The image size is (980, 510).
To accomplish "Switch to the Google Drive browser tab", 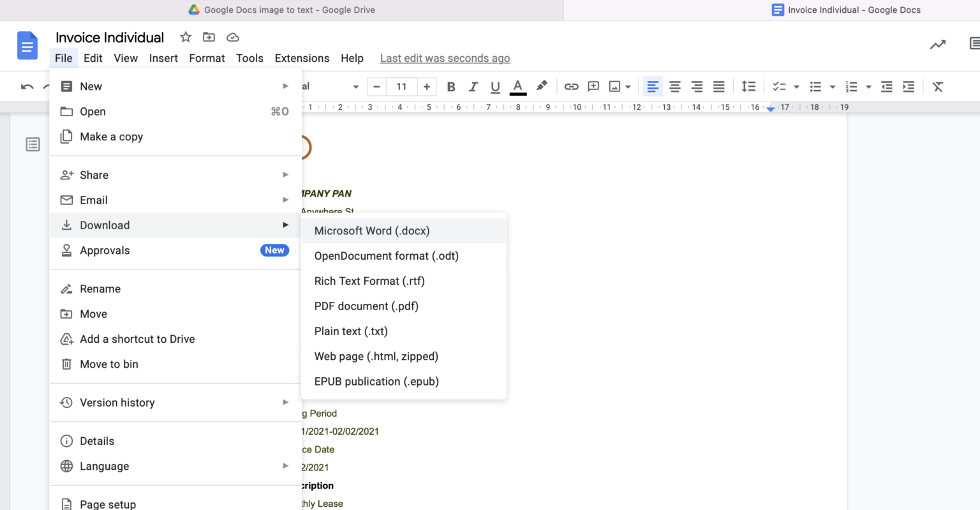I will click(281, 10).
